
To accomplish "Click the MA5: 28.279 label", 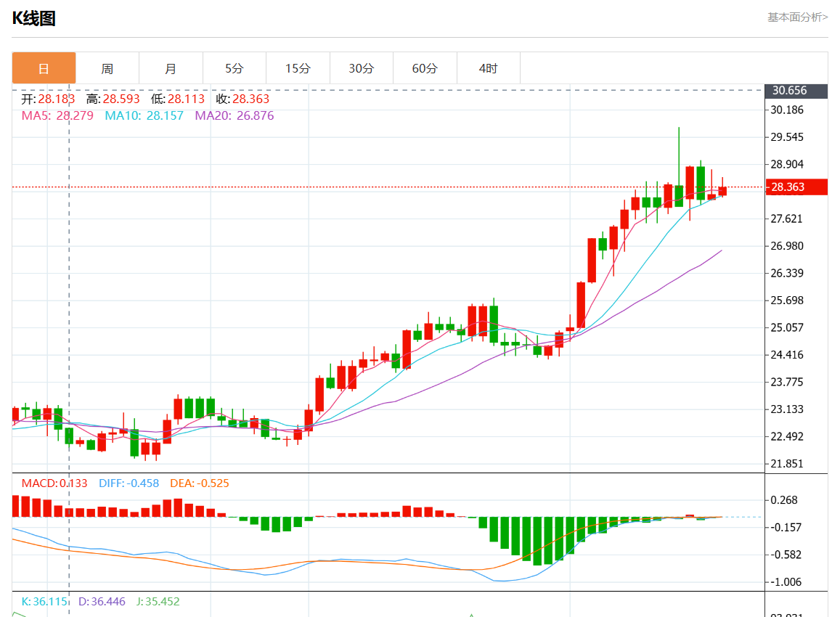I will (57, 115).
